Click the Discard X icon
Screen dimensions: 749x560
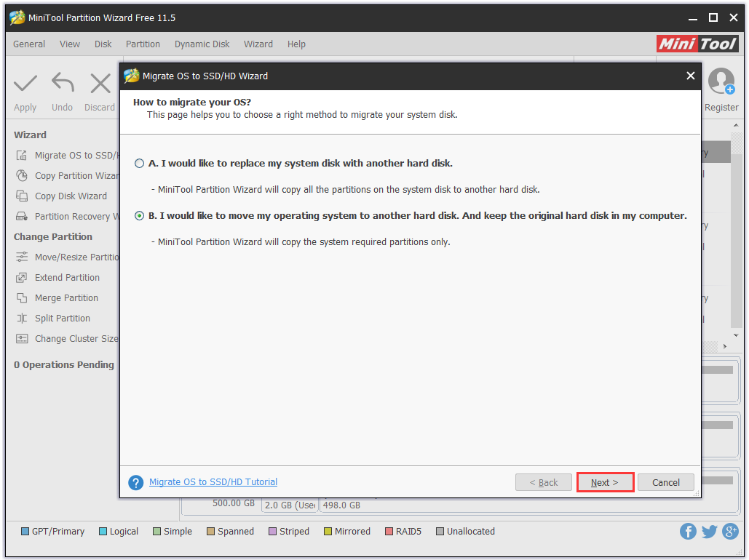[100, 83]
